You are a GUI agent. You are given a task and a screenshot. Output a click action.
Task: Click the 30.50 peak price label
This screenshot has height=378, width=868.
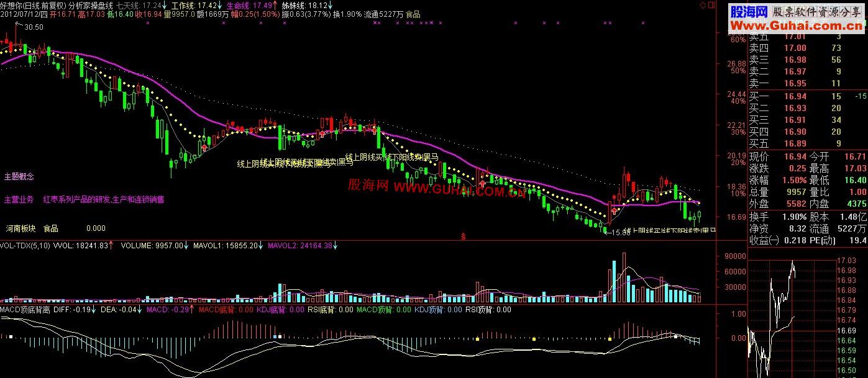34,27
